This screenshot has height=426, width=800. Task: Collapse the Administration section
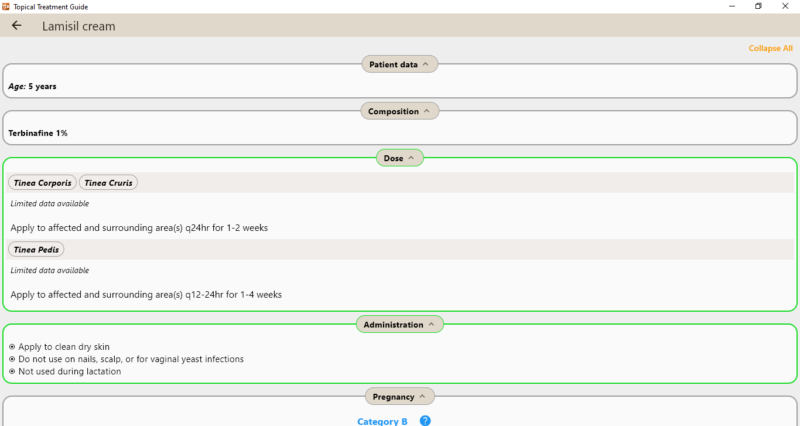(399, 324)
